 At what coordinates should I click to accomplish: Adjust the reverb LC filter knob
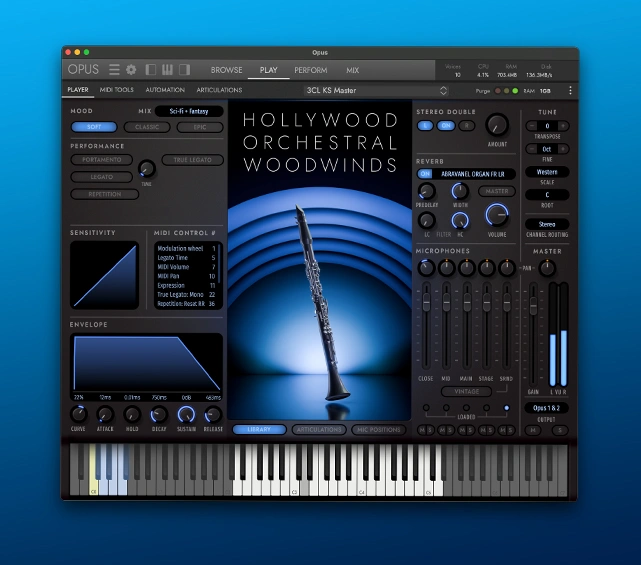click(426, 221)
